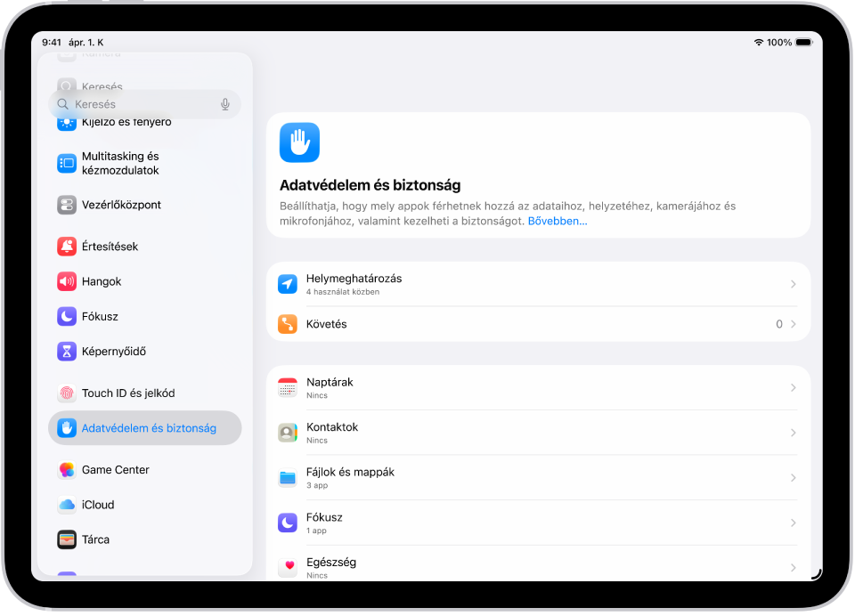Screen dimensions: 855x616
Task: Click the Egészség row label
Action: 331,562
